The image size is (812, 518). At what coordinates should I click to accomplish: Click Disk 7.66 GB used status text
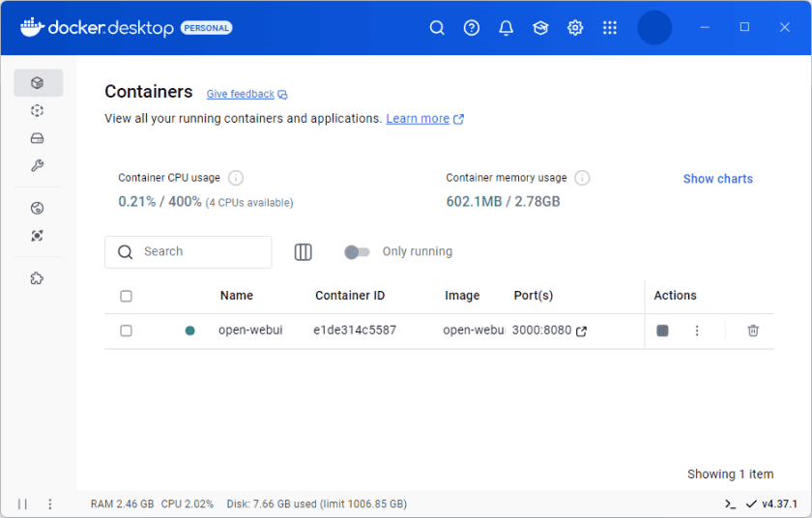tap(316, 504)
